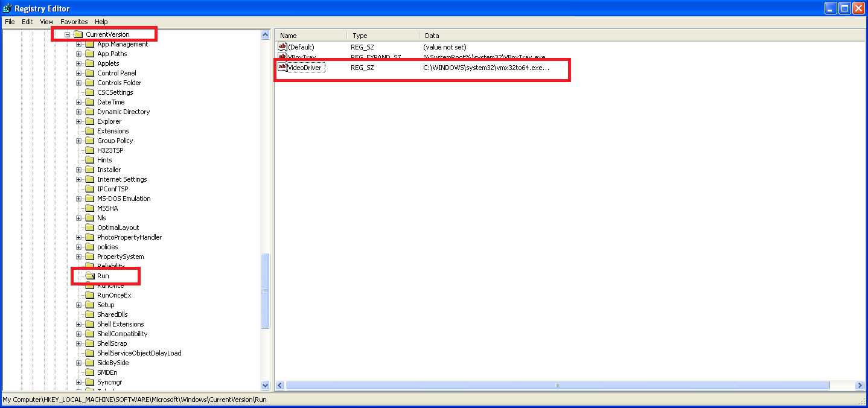Select the policies key

[107, 247]
